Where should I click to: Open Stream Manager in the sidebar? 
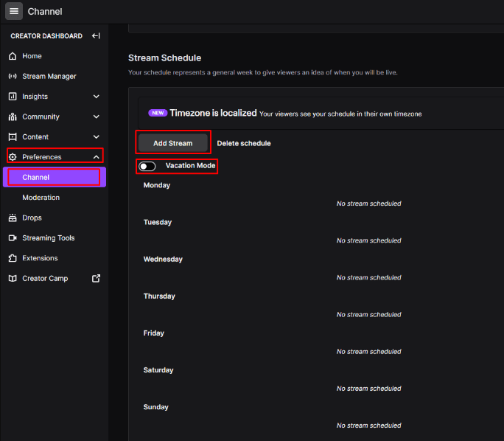pyautogui.click(x=54, y=76)
